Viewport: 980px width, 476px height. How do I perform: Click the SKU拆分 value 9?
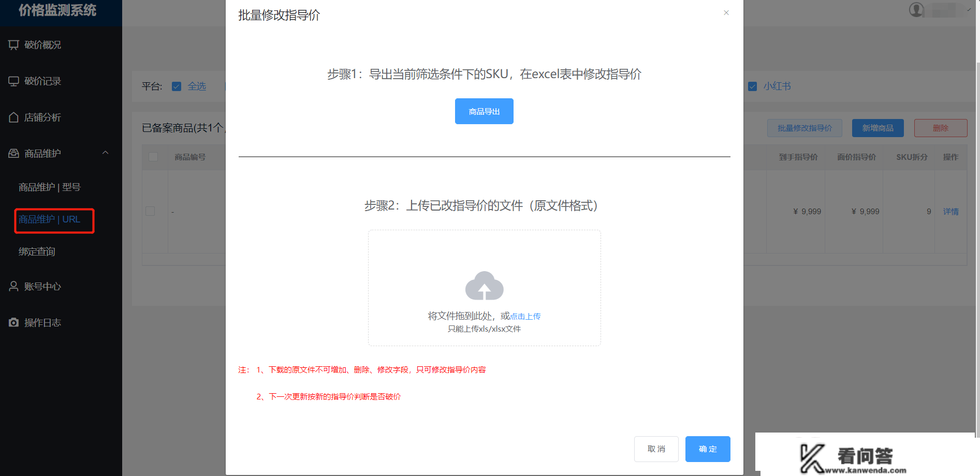tap(929, 212)
